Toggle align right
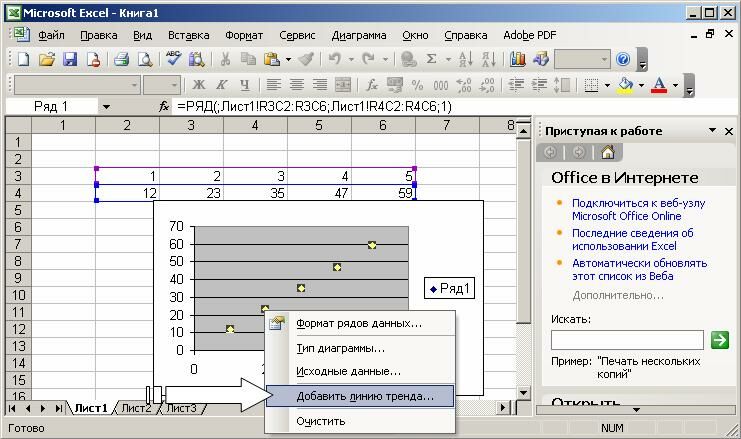741x439 pixels. click(x=320, y=85)
